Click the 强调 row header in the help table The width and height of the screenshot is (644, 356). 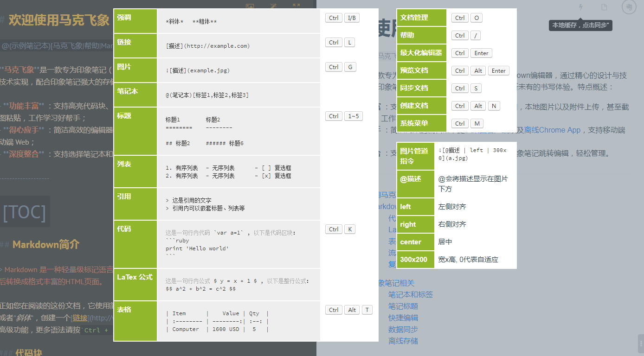coord(135,21)
